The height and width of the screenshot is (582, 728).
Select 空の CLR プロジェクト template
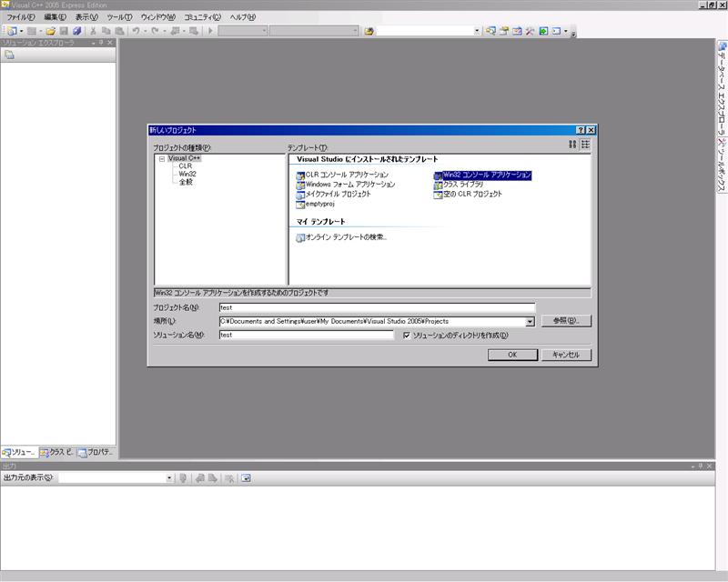(468, 195)
